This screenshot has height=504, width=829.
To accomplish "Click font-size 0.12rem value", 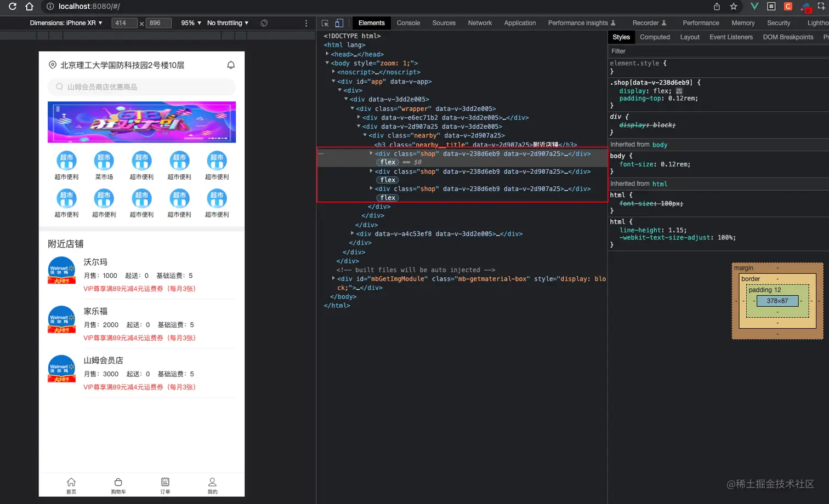I will click(x=675, y=164).
